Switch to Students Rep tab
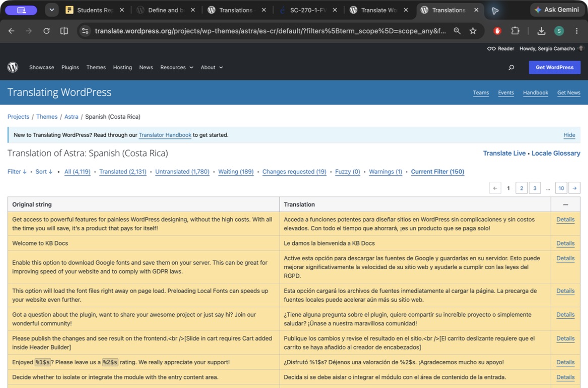588x388 pixels. click(94, 10)
